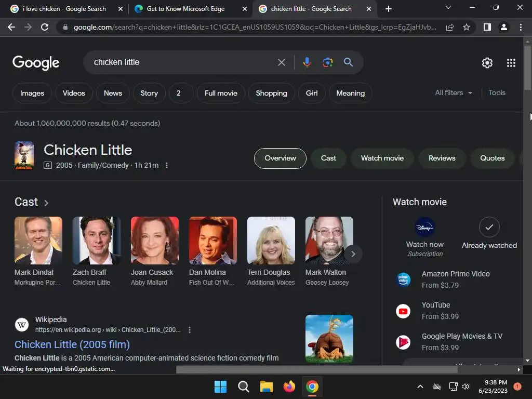The image size is (532, 399).
Task: Mark movie as Already watched
Action: point(489,227)
